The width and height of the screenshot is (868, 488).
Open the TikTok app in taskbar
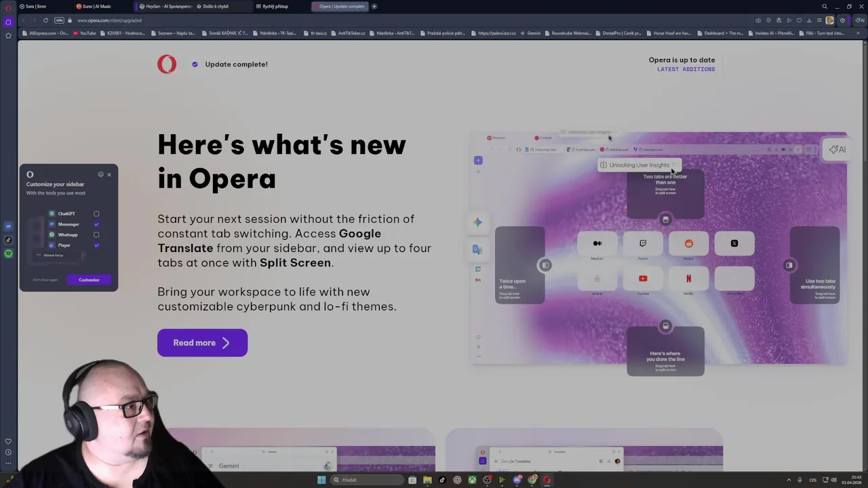click(442, 480)
